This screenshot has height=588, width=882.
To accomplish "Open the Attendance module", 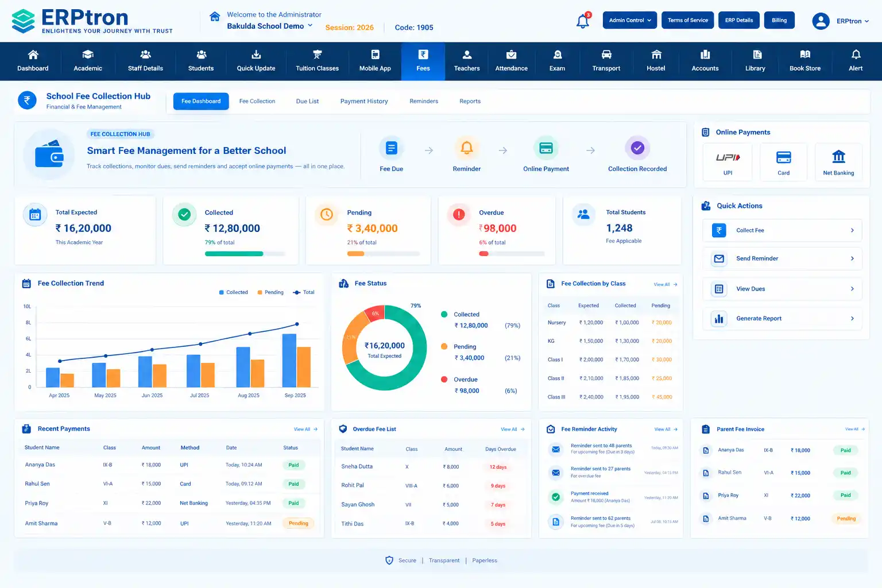I will tap(511, 61).
